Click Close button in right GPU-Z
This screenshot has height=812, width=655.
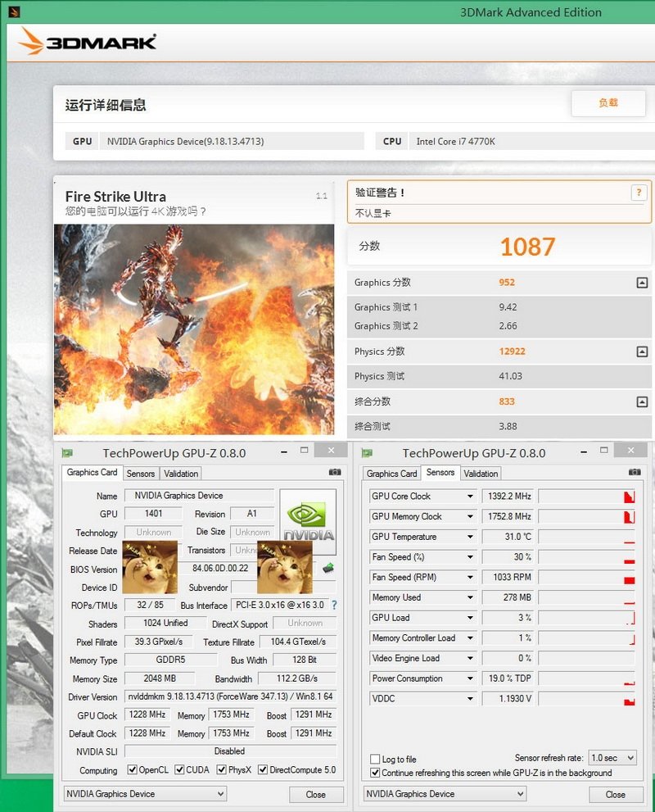pyautogui.click(x=616, y=795)
